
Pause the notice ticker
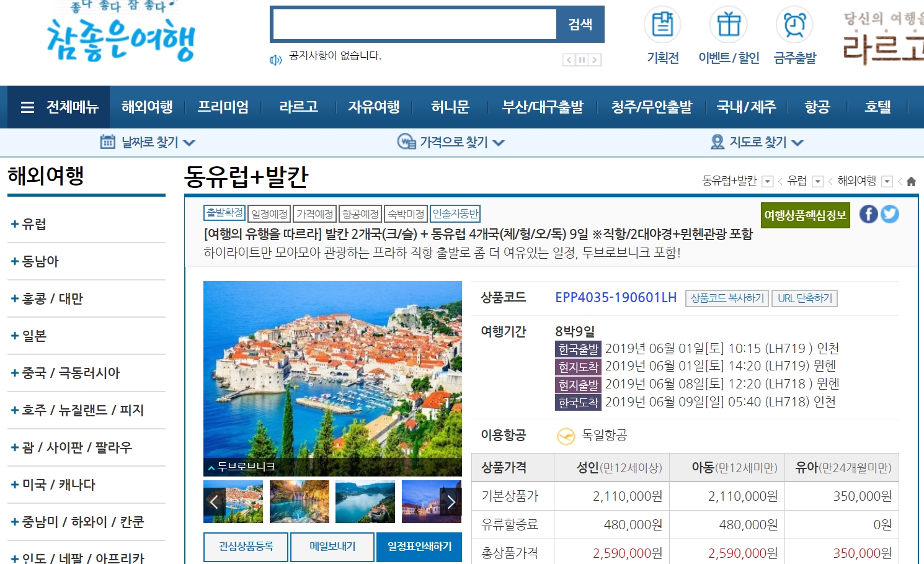click(582, 60)
